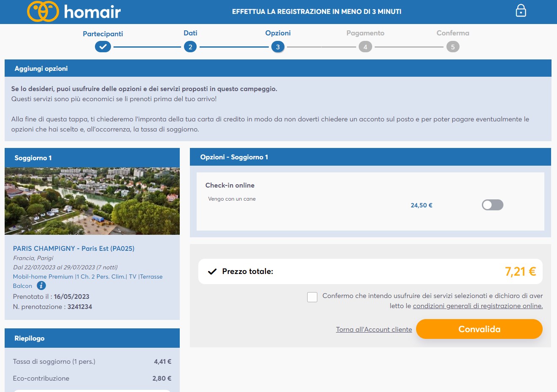Select step 3 Opzioni circle
The image size is (557, 392).
pyautogui.click(x=278, y=47)
